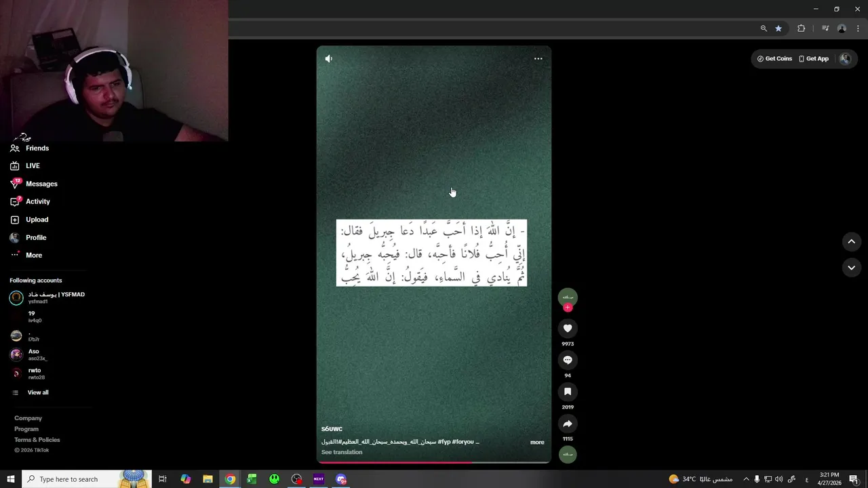Open Chrome profile avatar icon
This screenshot has width=868, height=488.
pos(842,28)
